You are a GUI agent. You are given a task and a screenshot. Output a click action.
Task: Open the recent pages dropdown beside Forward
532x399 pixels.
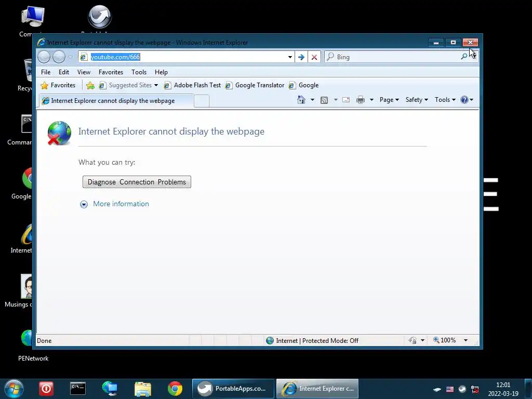pos(70,57)
